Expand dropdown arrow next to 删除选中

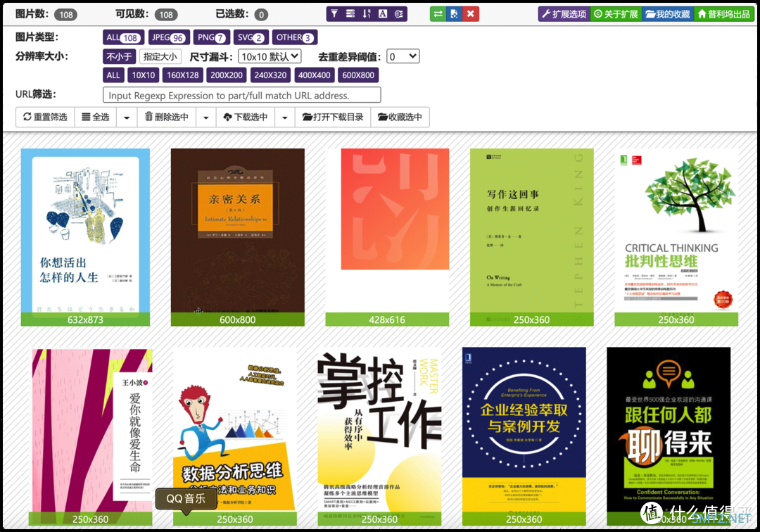206,117
